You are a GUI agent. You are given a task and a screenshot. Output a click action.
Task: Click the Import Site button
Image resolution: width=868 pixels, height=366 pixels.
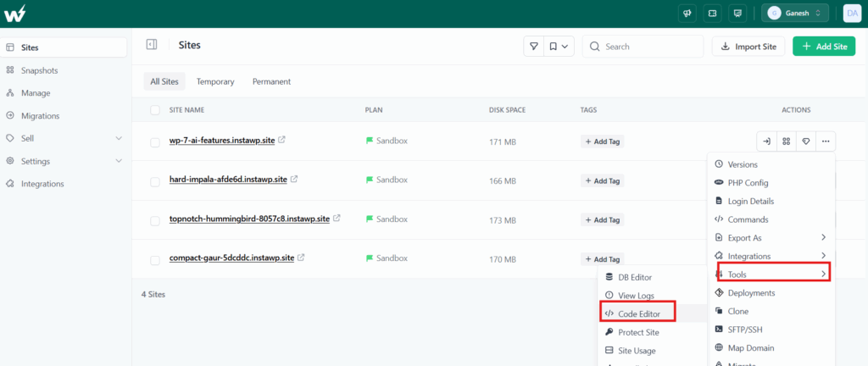[x=748, y=47]
